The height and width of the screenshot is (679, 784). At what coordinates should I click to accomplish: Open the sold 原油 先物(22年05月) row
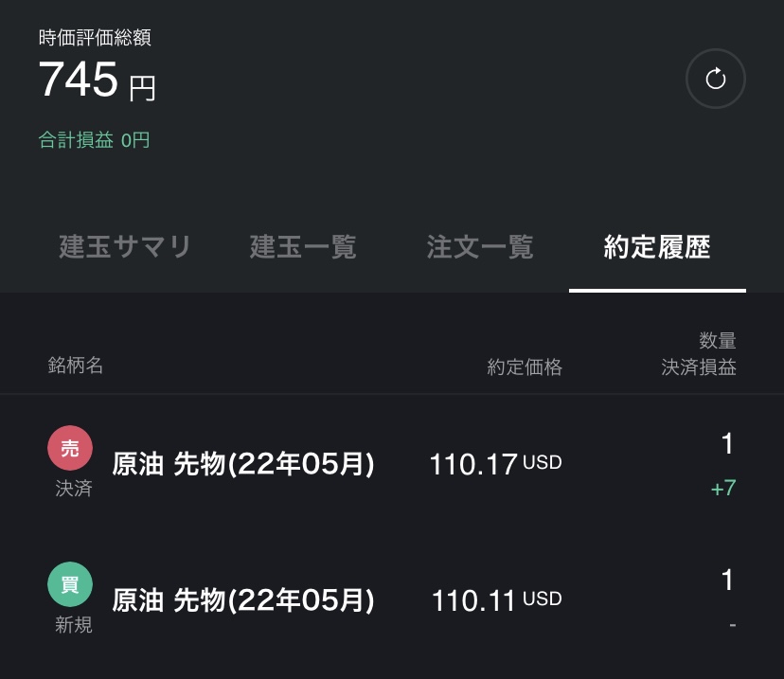click(243, 465)
